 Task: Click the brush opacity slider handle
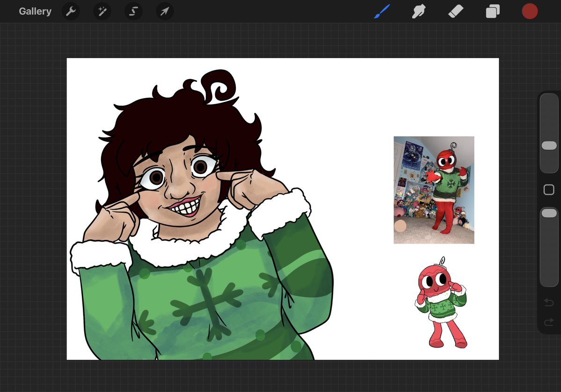pyautogui.click(x=549, y=213)
